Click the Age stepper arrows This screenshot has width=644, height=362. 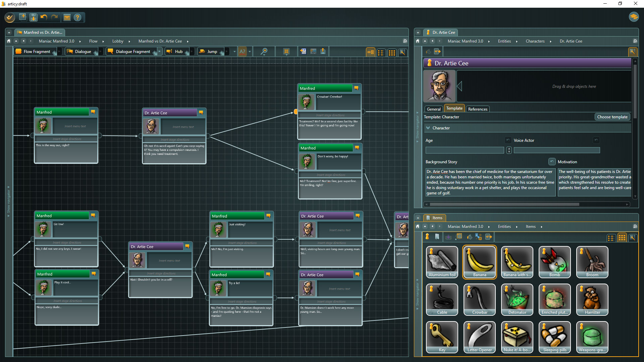(x=509, y=150)
